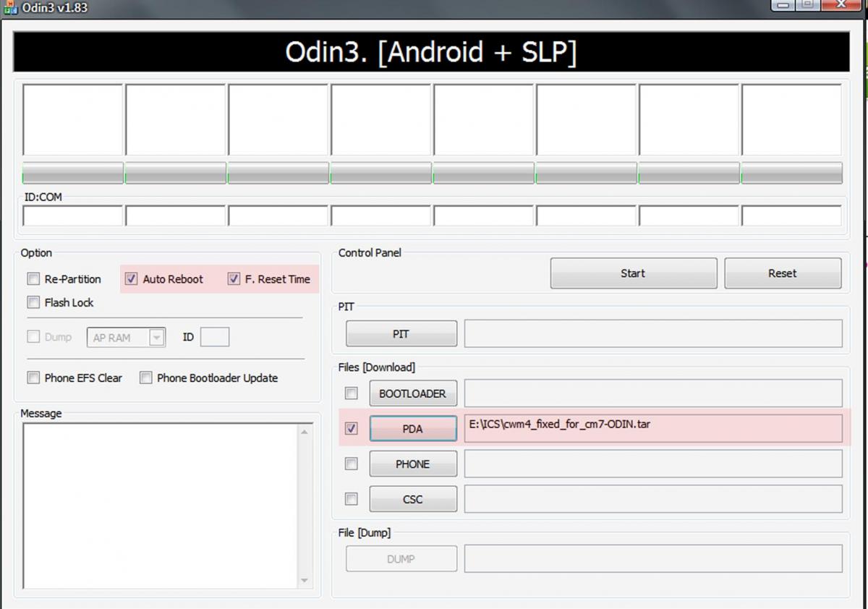868x609 pixels.
Task: Enable Phone EFS Clear option
Action: point(33,378)
